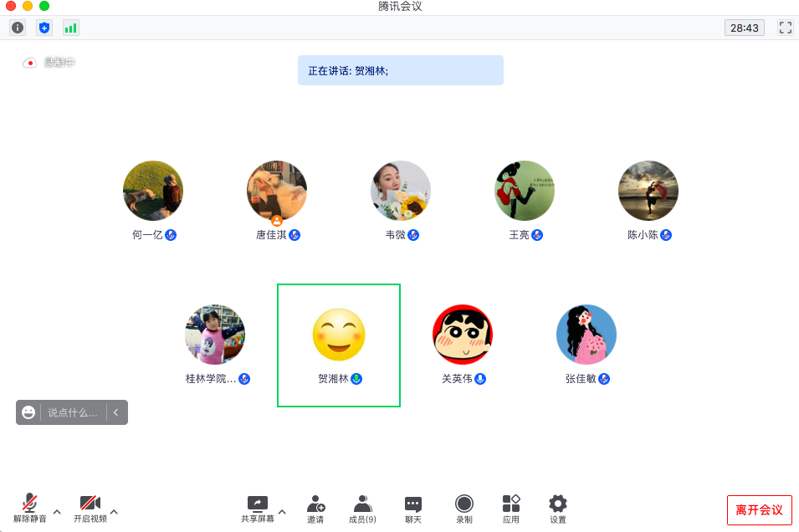Expand video options arrow beside 开启视频
Screen dimensions: 799x532
(x=114, y=511)
